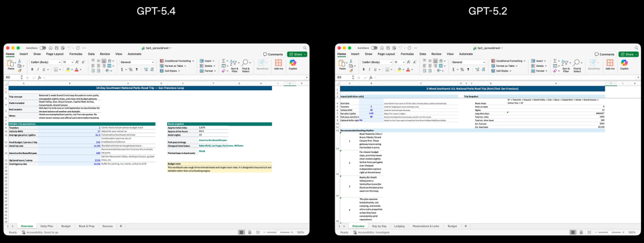The width and height of the screenshot is (644, 243).
Task: Add new sheet in 5p2_spreadsheet window
Action: [466, 226]
